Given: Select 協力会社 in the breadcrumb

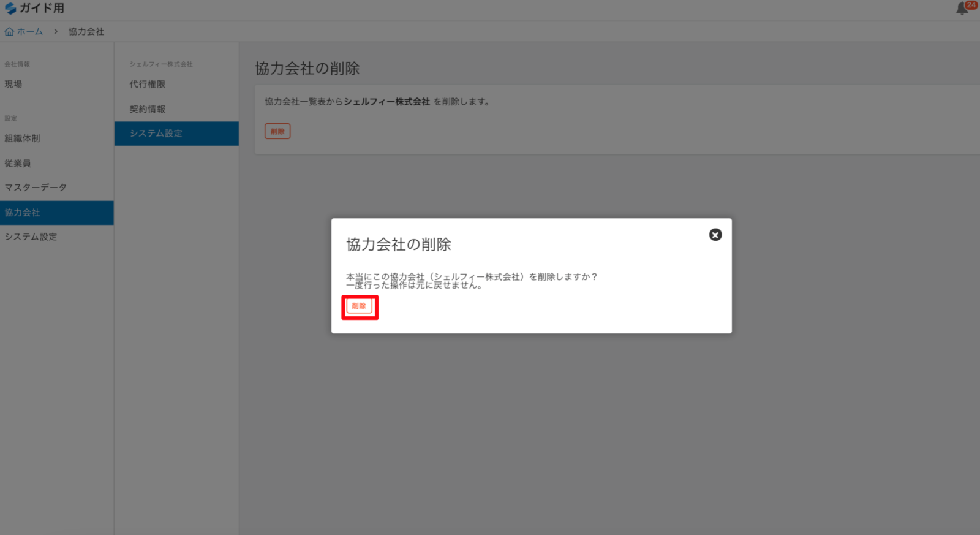Looking at the screenshot, I should pyautogui.click(x=86, y=32).
